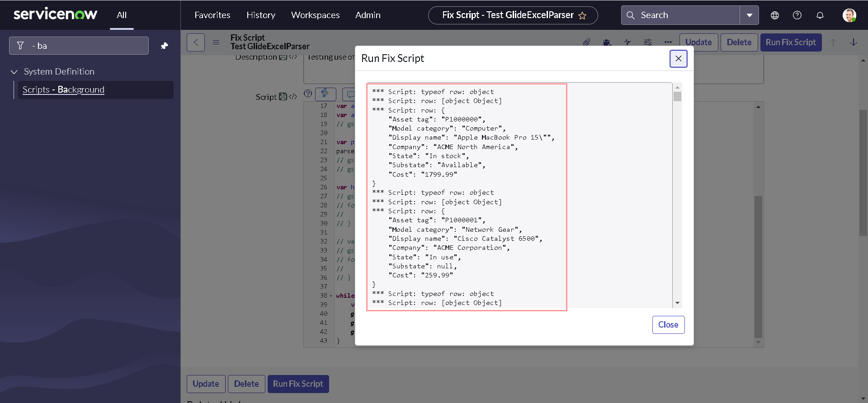The width and height of the screenshot is (868, 403).
Task: Click the clipboard icon in the form header
Action: coord(607,42)
